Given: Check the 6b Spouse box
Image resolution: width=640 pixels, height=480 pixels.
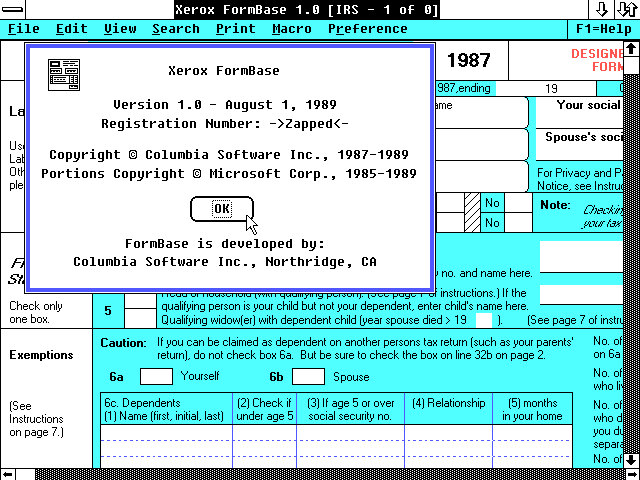Looking at the screenshot, I should point(308,376).
